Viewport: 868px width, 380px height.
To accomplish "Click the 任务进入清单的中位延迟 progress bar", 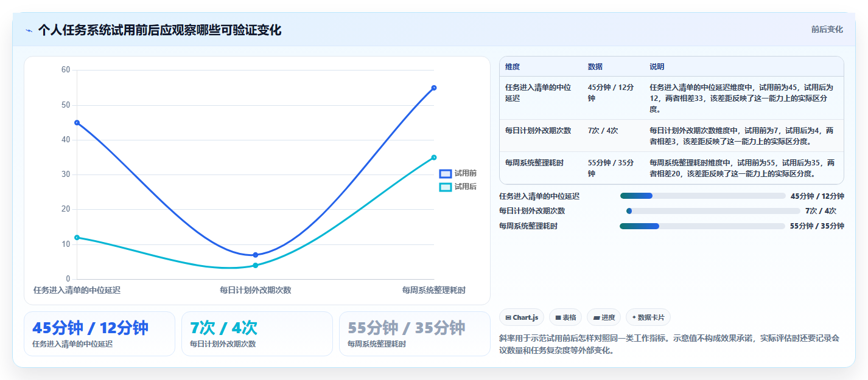I will 703,196.
